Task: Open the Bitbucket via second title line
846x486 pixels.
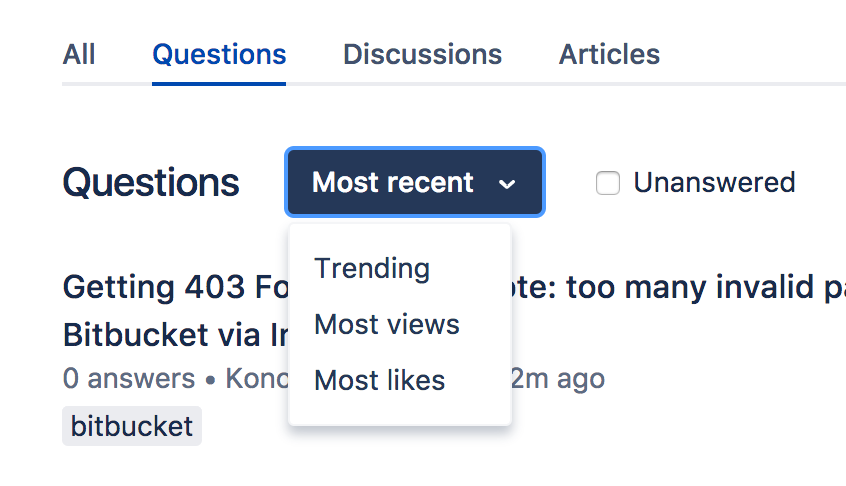Action: click(x=175, y=335)
